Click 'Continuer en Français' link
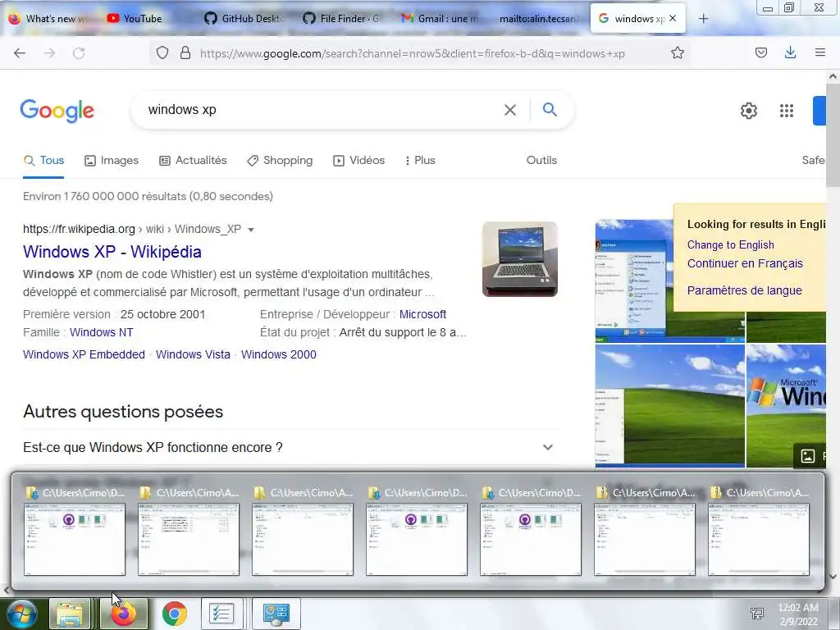840x630 pixels. [745, 263]
